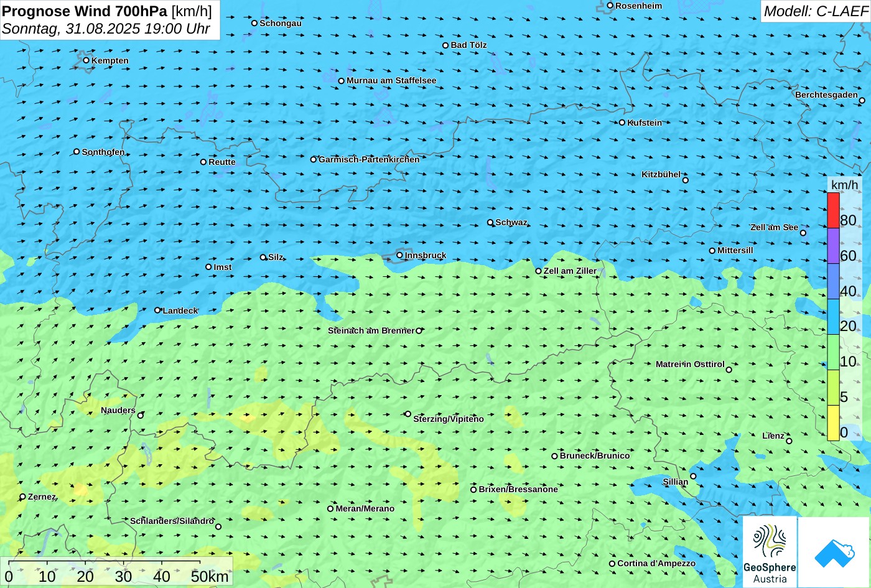Click the Reutte label

(222, 162)
